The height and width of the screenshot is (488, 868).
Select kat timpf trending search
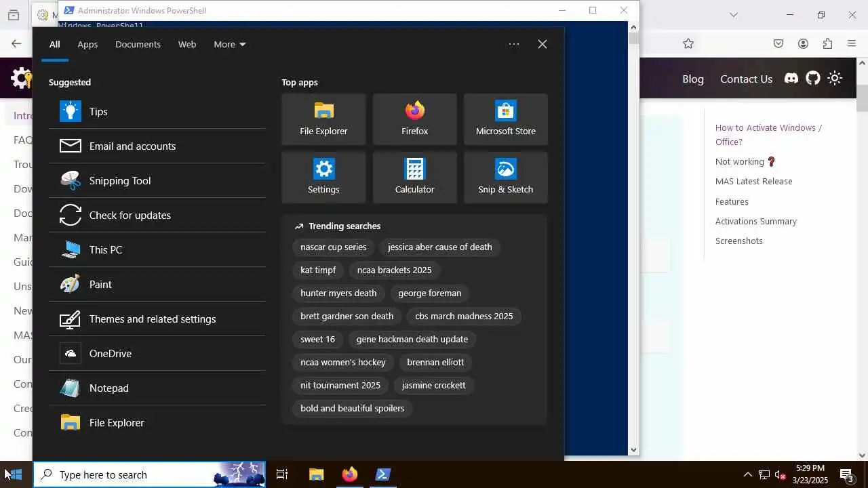click(x=318, y=270)
